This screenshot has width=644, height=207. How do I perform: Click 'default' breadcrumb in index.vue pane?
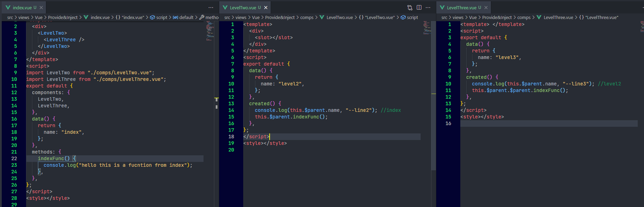click(184, 18)
